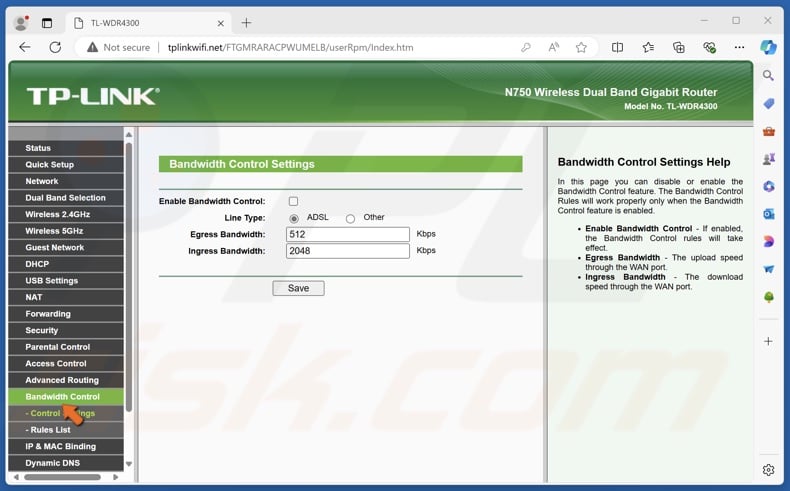Open Browser essentials heart icon
This screenshot has width=790, height=491.
point(709,47)
